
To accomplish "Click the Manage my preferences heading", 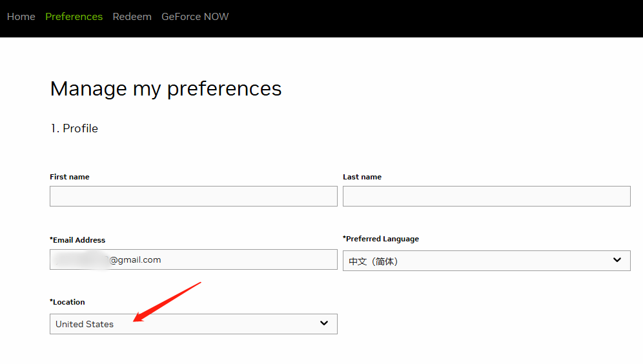I will [166, 88].
